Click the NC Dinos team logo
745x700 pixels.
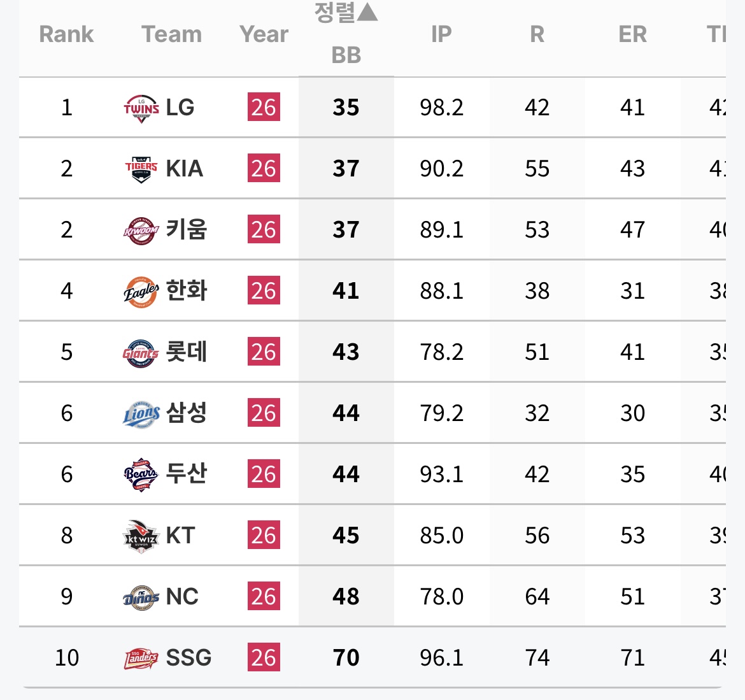(x=141, y=598)
